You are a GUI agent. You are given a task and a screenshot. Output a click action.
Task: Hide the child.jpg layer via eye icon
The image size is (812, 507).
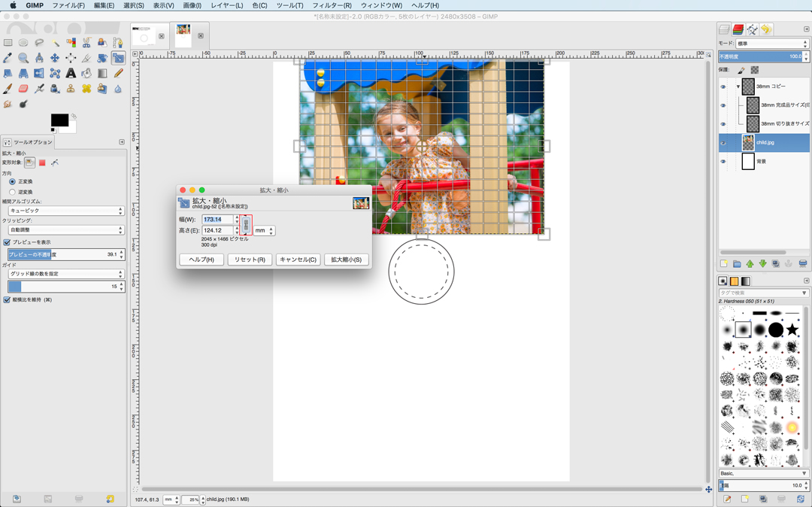coord(723,143)
